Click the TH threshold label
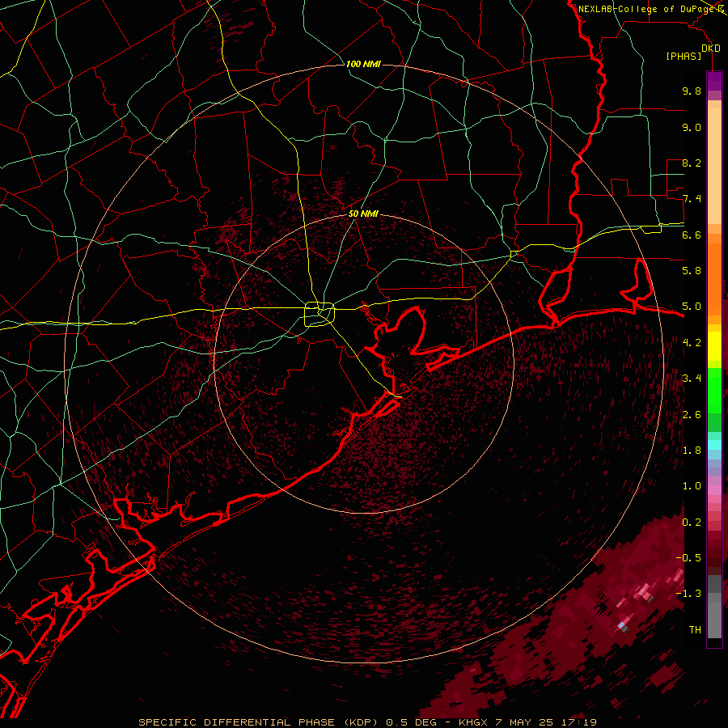 click(x=695, y=630)
